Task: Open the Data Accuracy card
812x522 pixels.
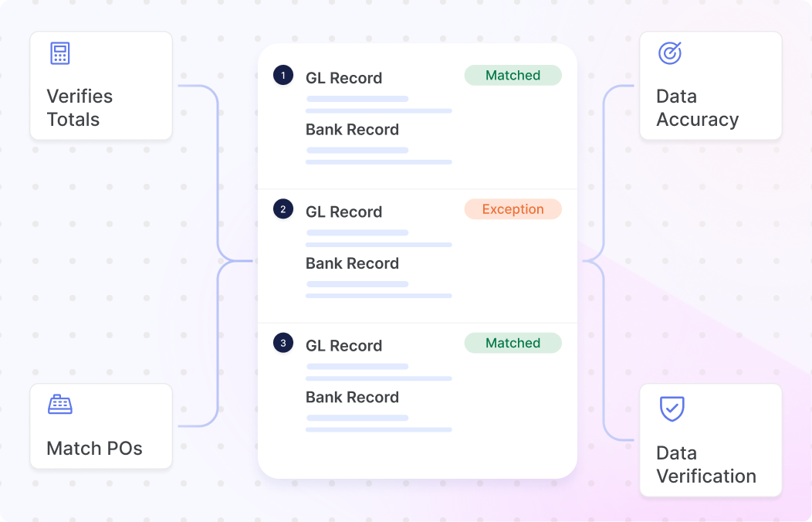Action: 710,86
